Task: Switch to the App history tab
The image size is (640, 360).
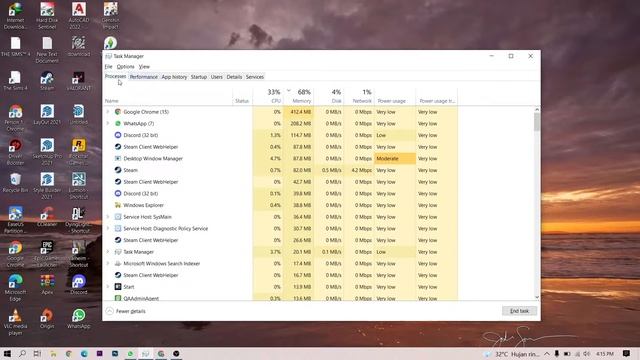Action: click(174, 77)
